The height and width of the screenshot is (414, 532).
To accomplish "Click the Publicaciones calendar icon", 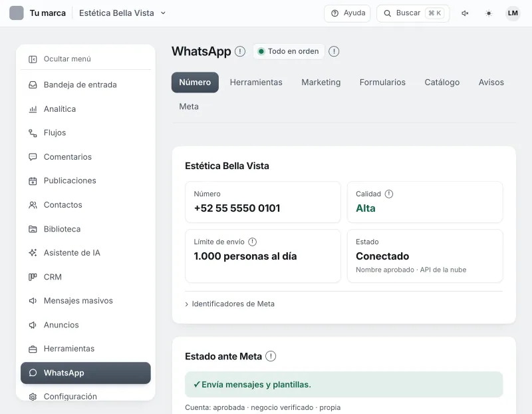I will pyautogui.click(x=33, y=181).
